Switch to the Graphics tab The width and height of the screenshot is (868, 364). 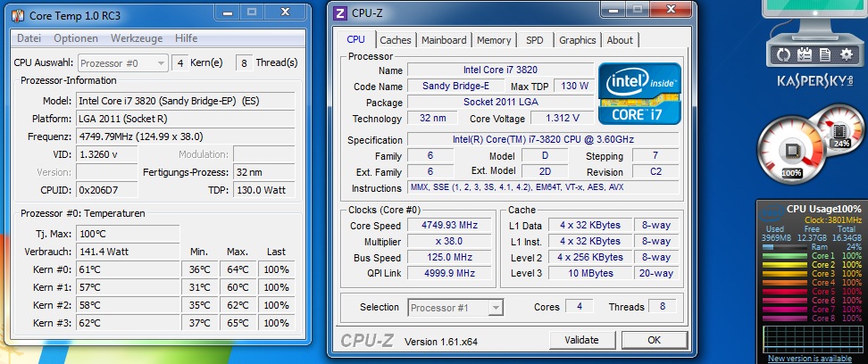(578, 40)
